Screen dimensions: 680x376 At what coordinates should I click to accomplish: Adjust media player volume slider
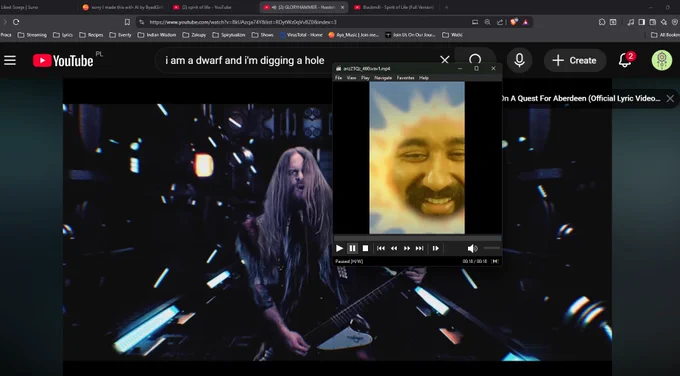coord(491,248)
